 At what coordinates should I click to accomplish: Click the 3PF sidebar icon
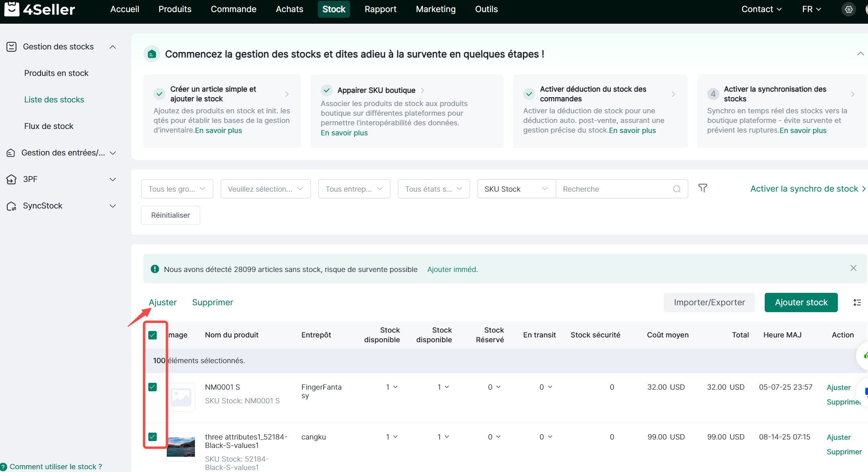click(x=11, y=179)
